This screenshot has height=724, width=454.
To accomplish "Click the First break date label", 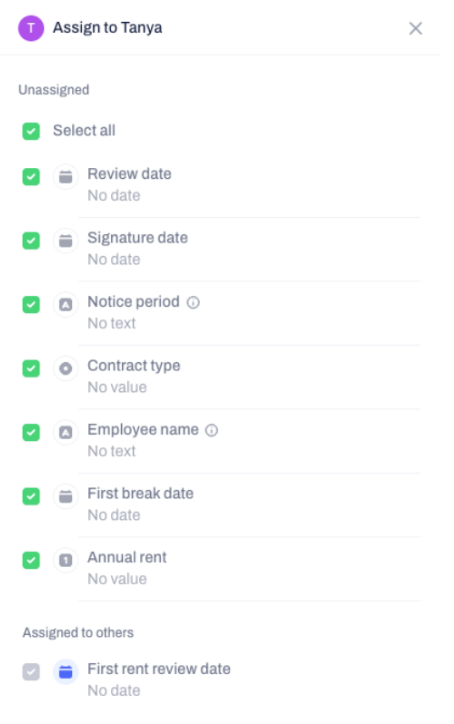I will 140,493.
